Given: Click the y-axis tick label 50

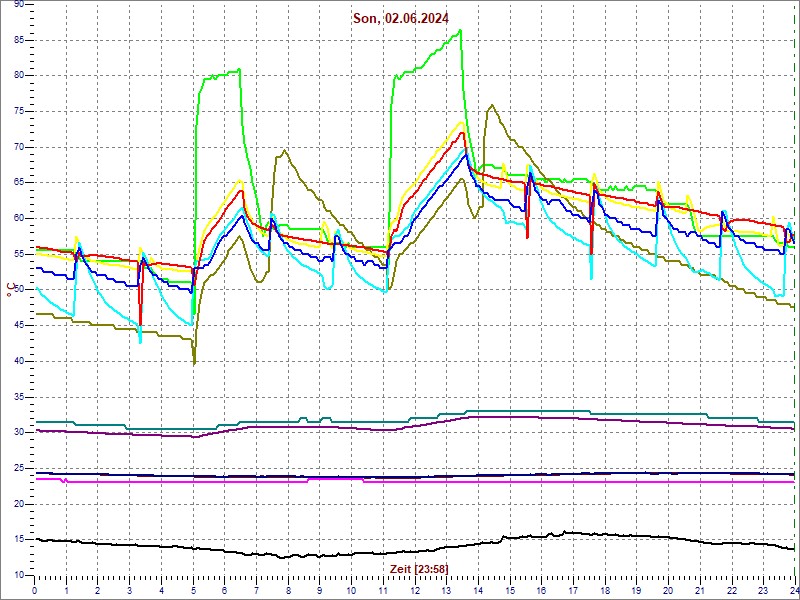Looking at the screenshot, I should point(18,290).
